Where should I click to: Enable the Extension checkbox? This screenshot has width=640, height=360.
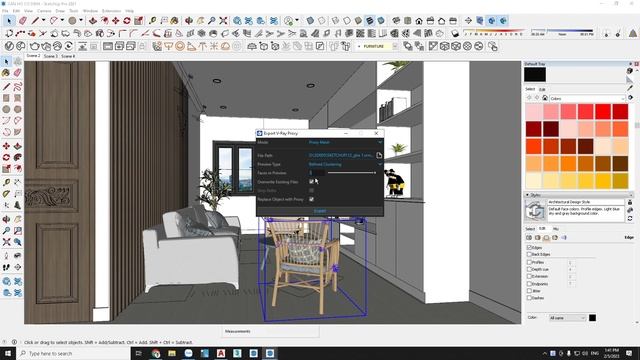(x=529, y=276)
